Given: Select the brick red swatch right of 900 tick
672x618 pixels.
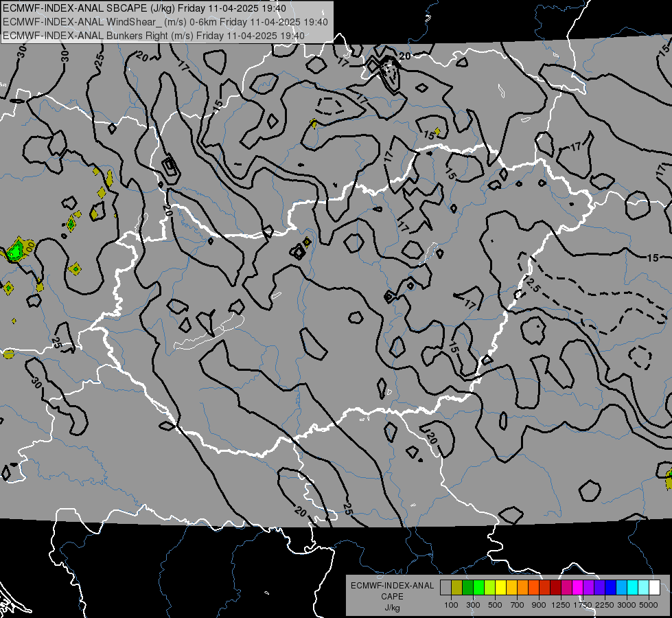Looking at the screenshot, I should tap(545, 588).
